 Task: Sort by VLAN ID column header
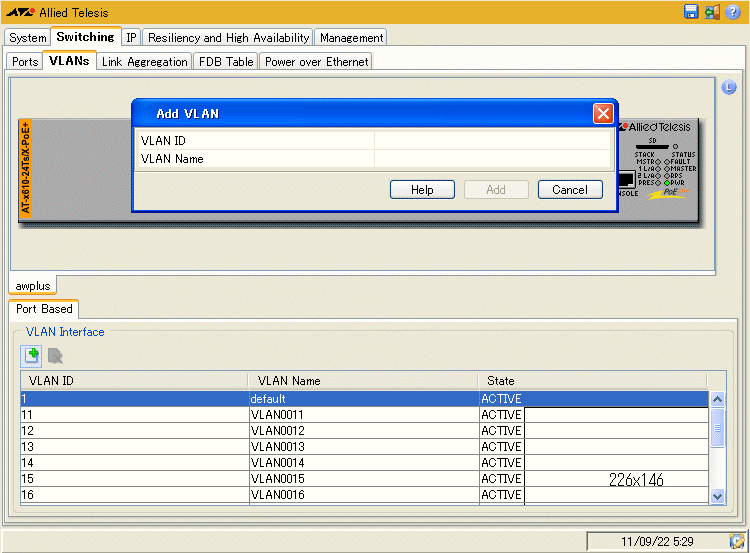click(134, 381)
